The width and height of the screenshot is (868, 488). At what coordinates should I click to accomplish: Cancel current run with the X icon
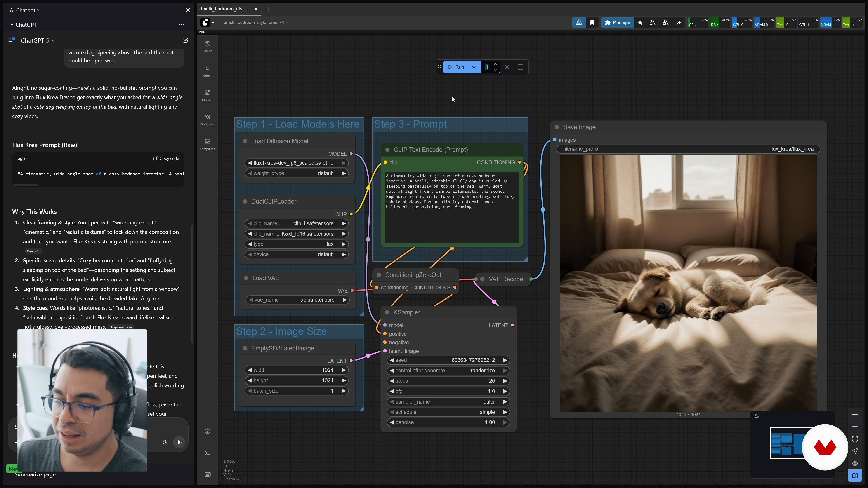[507, 67]
